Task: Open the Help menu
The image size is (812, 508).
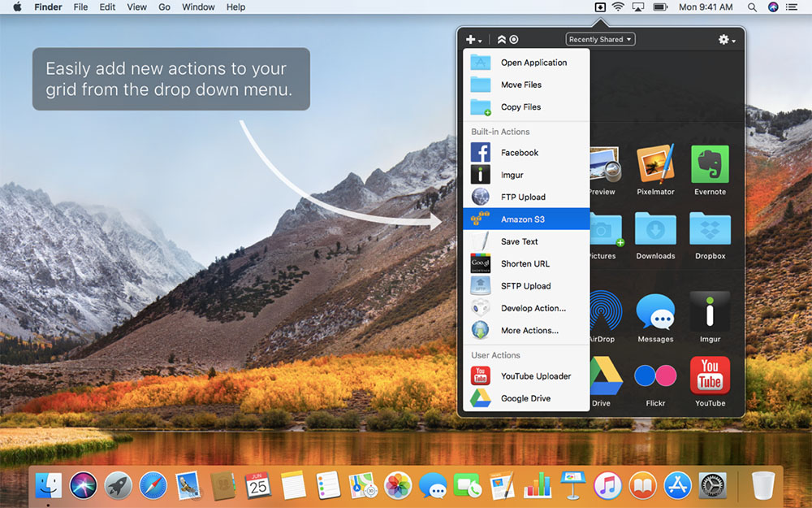Action: 235,7
